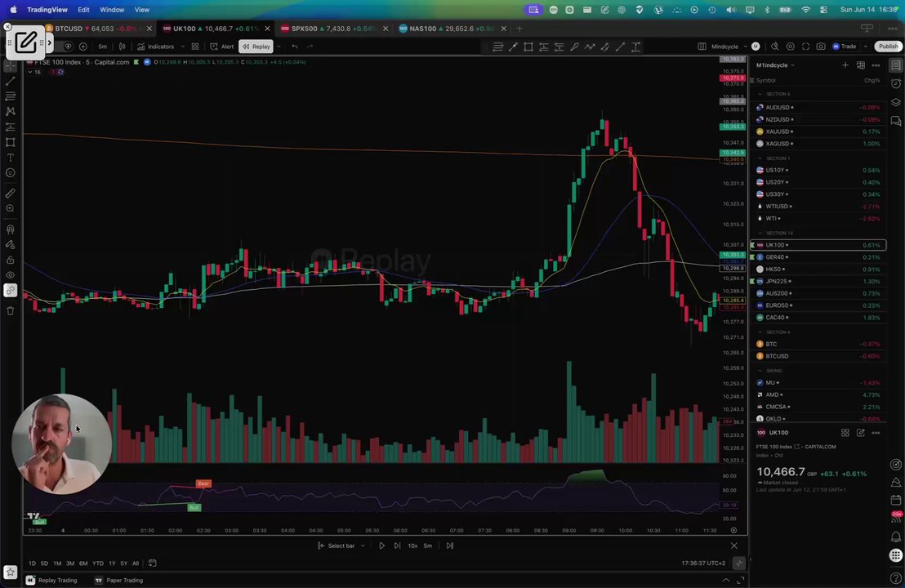905x588 pixels.
Task: Open Replay Trading panel tab
Action: pyautogui.click(x=51, y=581)
